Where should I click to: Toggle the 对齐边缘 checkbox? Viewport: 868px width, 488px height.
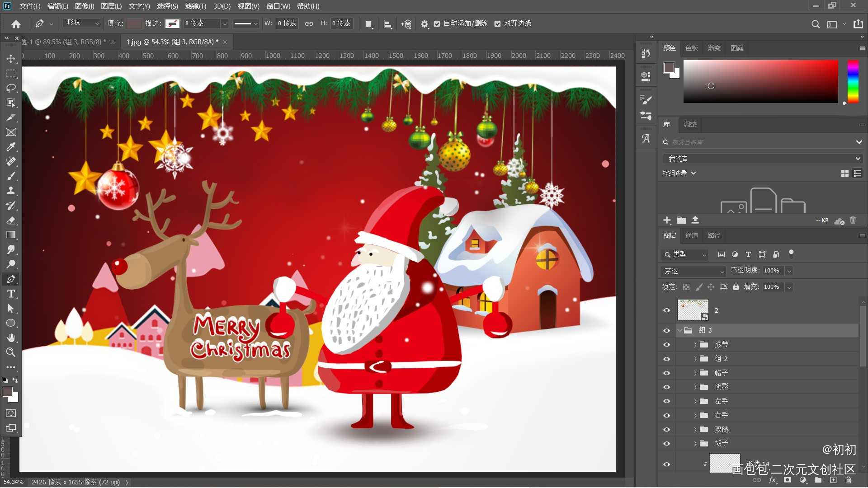tap(497, 23)
